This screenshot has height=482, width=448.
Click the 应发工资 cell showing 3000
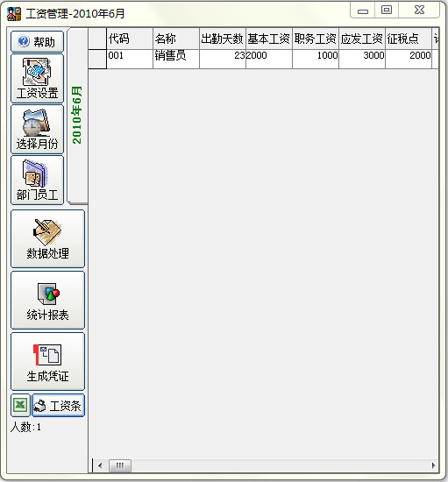click(362, 59)
